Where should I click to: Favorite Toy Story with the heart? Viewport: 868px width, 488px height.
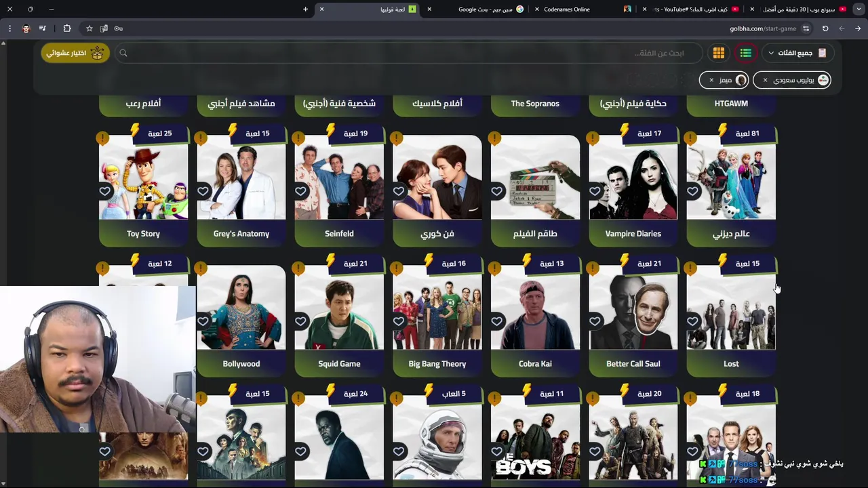click(105, 191)
